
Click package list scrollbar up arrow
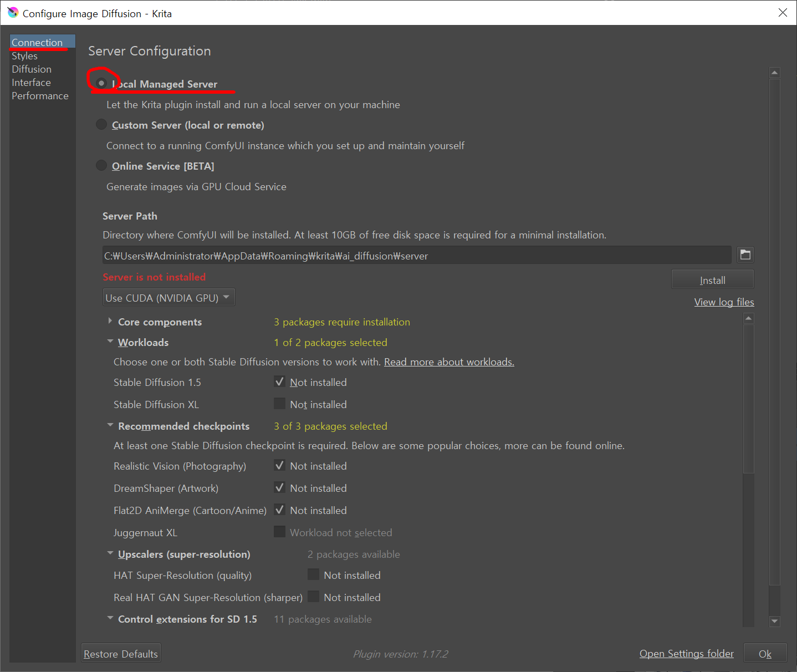(x=749, y=318)
